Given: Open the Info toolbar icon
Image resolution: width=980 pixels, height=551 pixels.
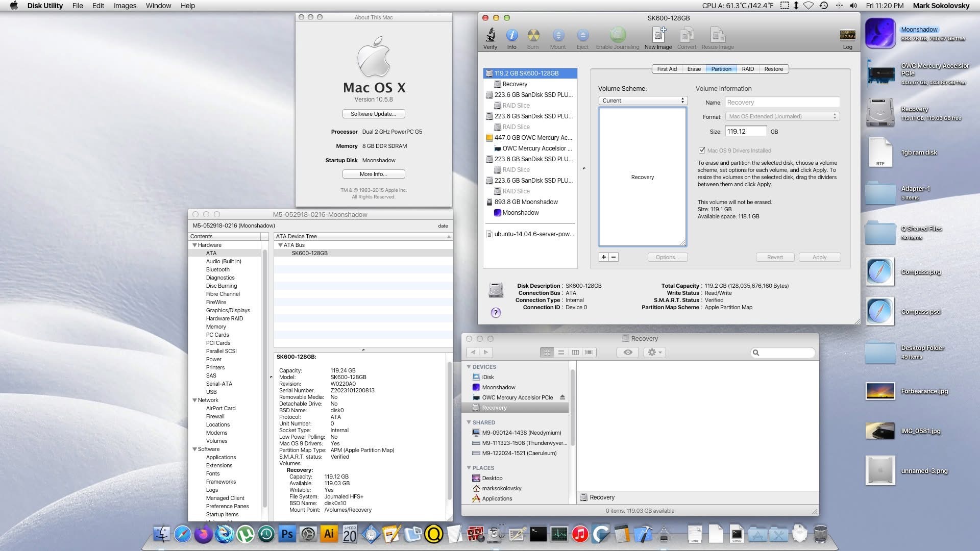Looking at the screenshot, I should 511,36.
